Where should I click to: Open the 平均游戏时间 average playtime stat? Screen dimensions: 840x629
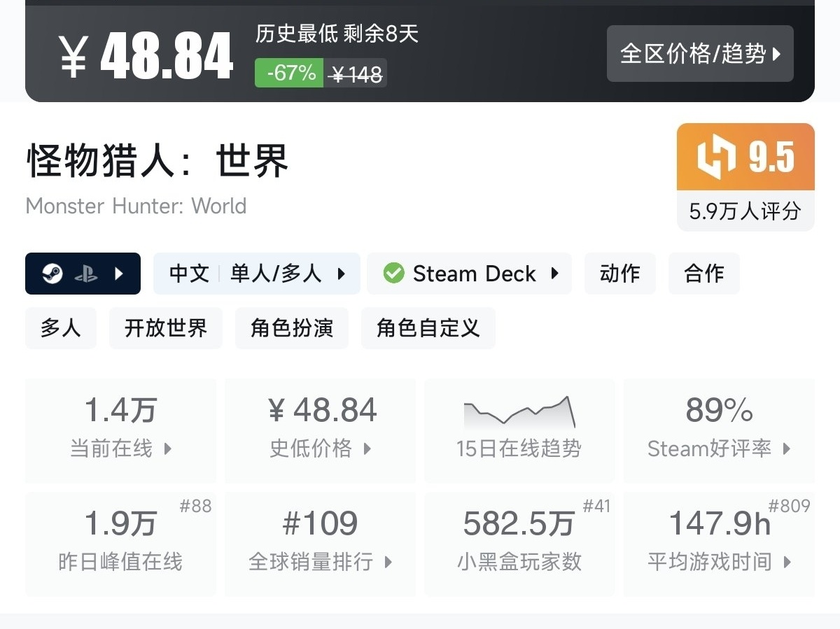720,544
